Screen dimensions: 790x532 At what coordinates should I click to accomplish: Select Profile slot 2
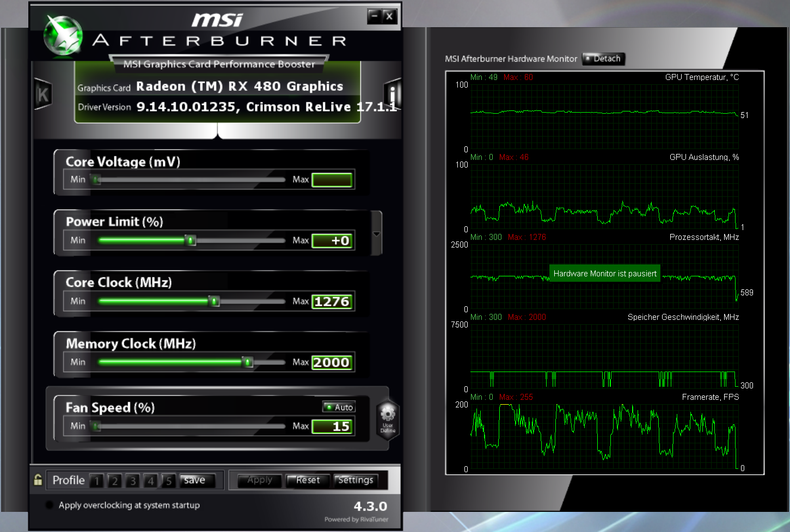pyautogui.click(x=114, y=481)
